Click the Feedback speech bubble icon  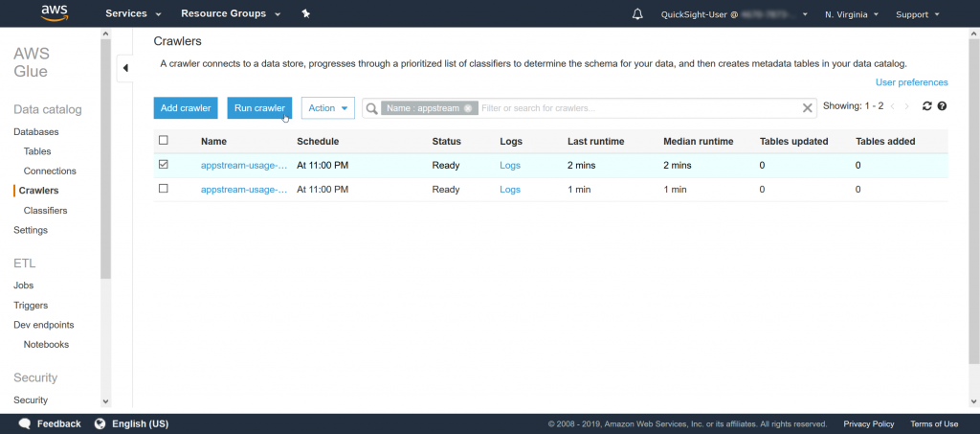tap(25, 423)
